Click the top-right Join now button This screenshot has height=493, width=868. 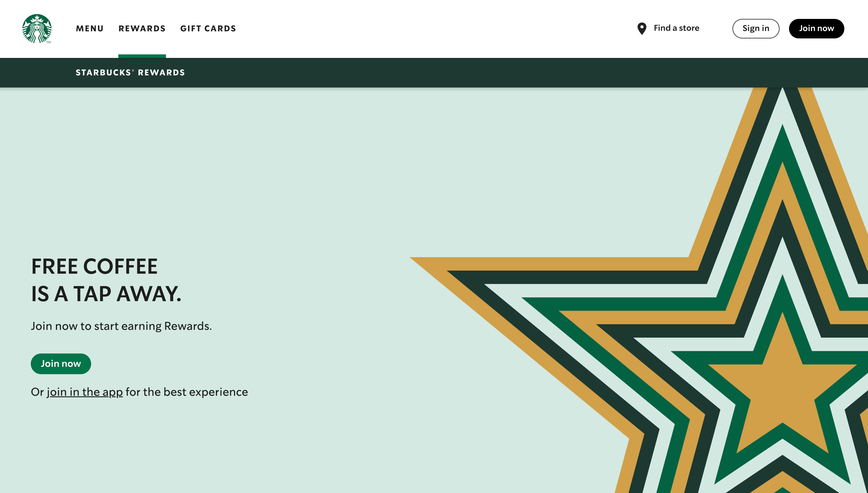click(x=817, y=29)
